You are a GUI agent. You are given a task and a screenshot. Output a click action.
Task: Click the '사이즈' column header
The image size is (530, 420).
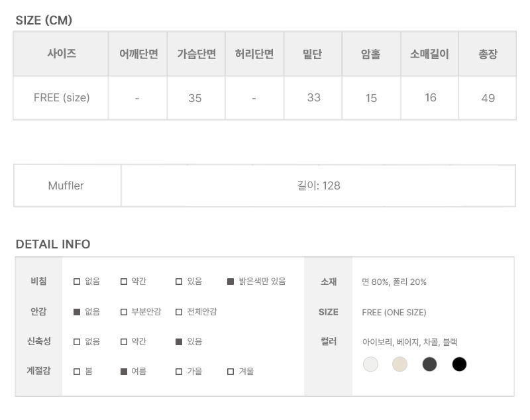coord(62,54)
